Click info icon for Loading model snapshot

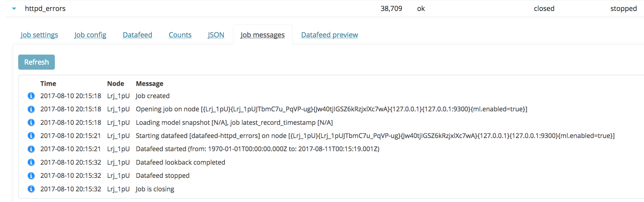(x=31, y=122)
